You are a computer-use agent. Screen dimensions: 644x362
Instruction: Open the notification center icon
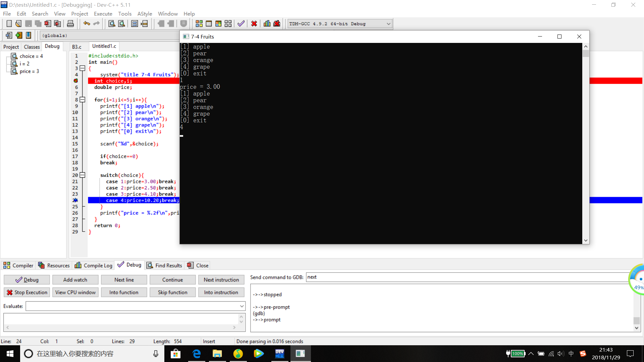[630, 354]
